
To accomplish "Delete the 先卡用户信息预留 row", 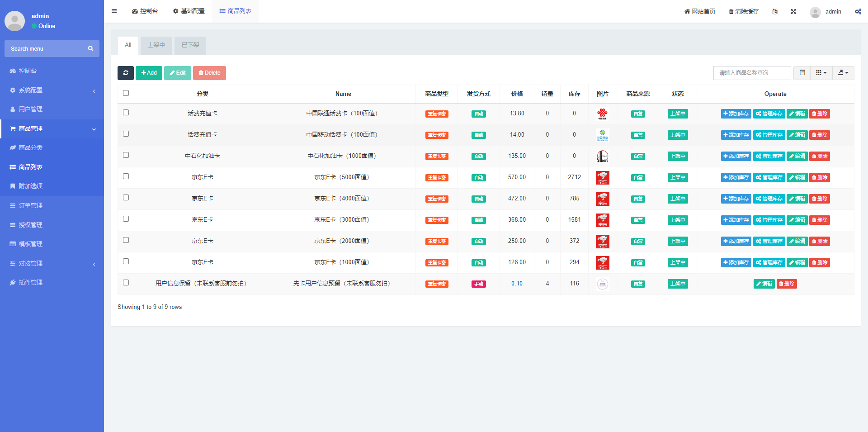I will click(787, 284).
